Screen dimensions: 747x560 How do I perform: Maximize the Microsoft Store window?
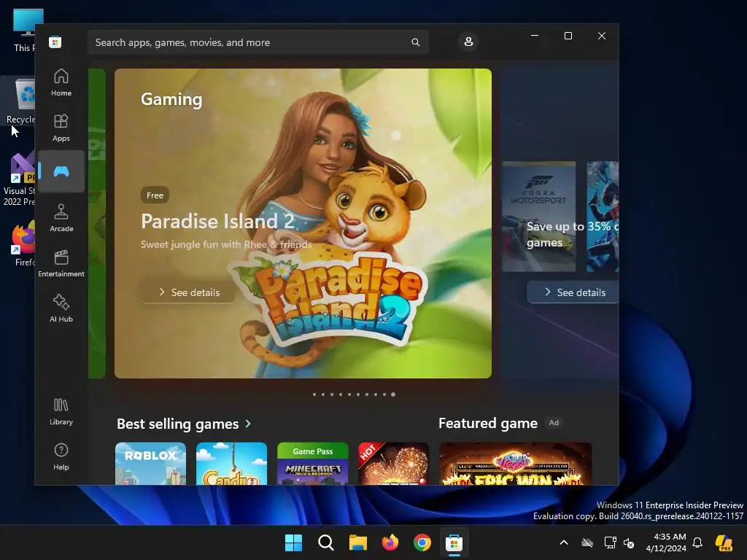pos(568,36)
